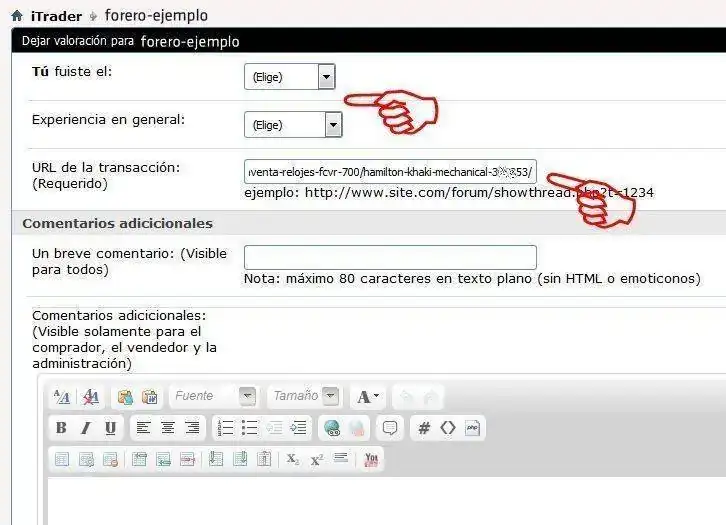Image resolution: width=726 pixels, height=525 pixels.
Task: Click the increase indent icon
Action: (298, 428)
